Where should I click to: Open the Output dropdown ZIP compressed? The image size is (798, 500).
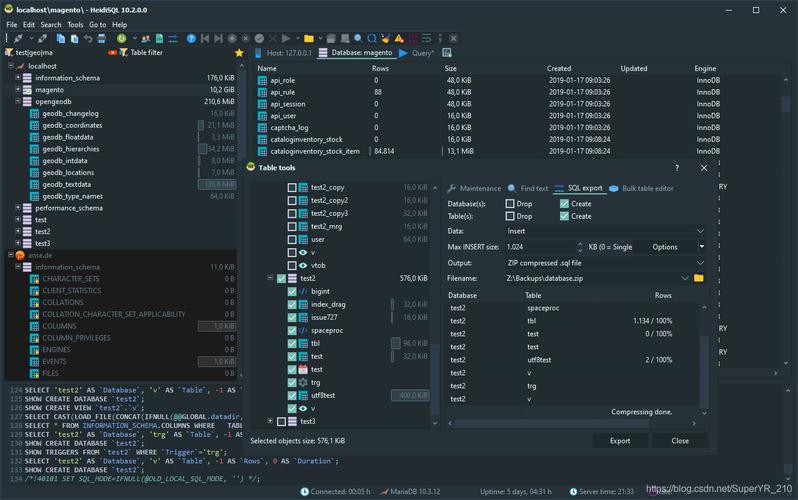700,263
